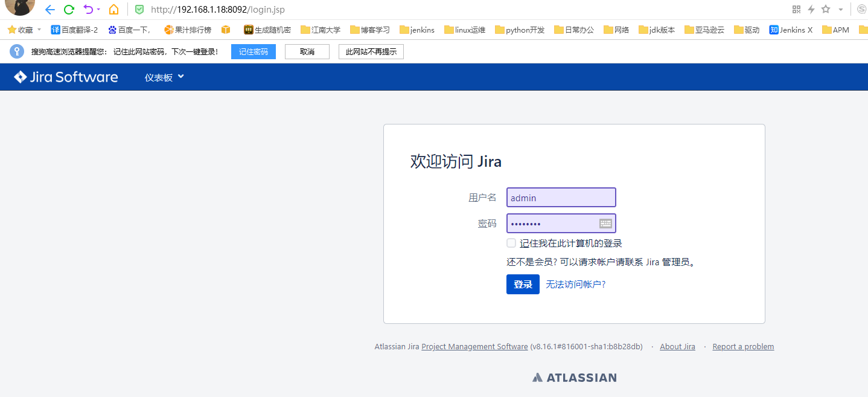Click the browser back arrow
Screen dimensions: 868x397
(x=50, y=10)
